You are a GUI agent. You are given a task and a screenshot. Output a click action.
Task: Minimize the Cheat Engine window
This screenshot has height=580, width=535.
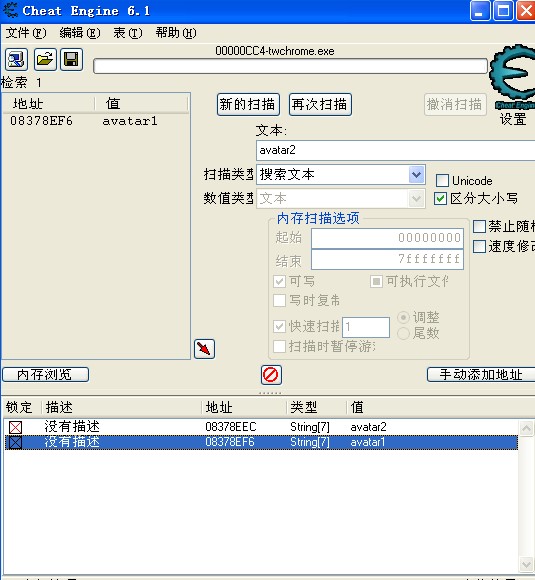480,11
